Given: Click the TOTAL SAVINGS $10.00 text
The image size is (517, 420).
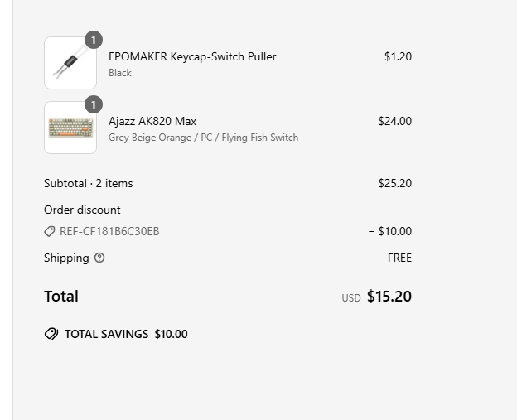Looking at the screenshot, I should tap(126, 334).
